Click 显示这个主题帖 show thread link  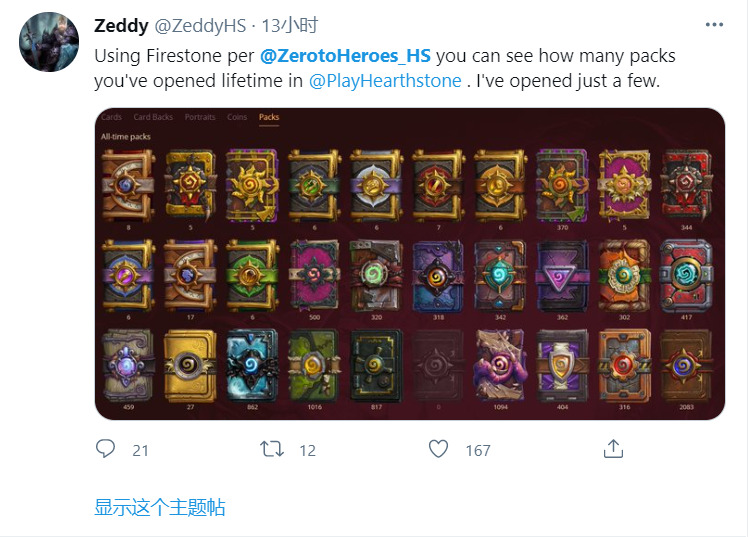[160, 507]
